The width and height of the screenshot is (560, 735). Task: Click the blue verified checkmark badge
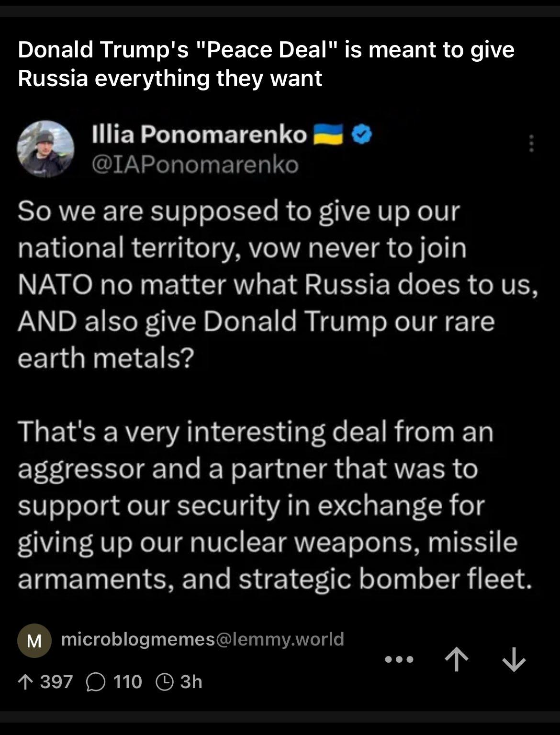tap(362, 135)
